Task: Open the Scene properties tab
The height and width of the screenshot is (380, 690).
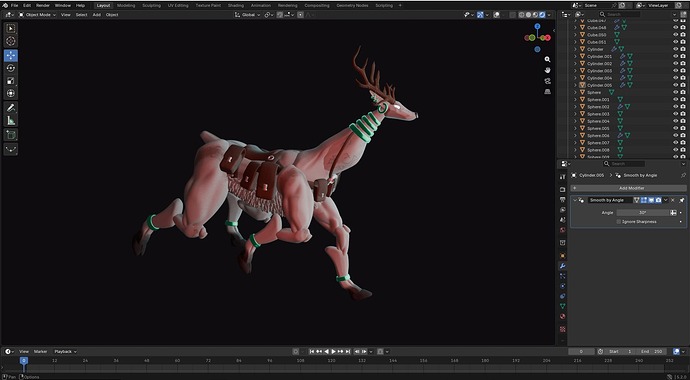Action: click(x=562, y=220)
